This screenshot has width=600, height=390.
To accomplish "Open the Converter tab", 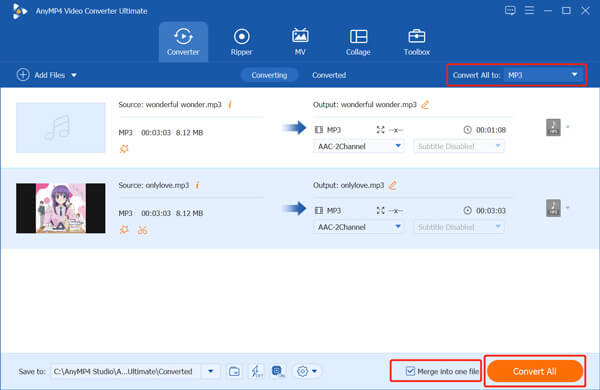I will [x=183, y=42].
